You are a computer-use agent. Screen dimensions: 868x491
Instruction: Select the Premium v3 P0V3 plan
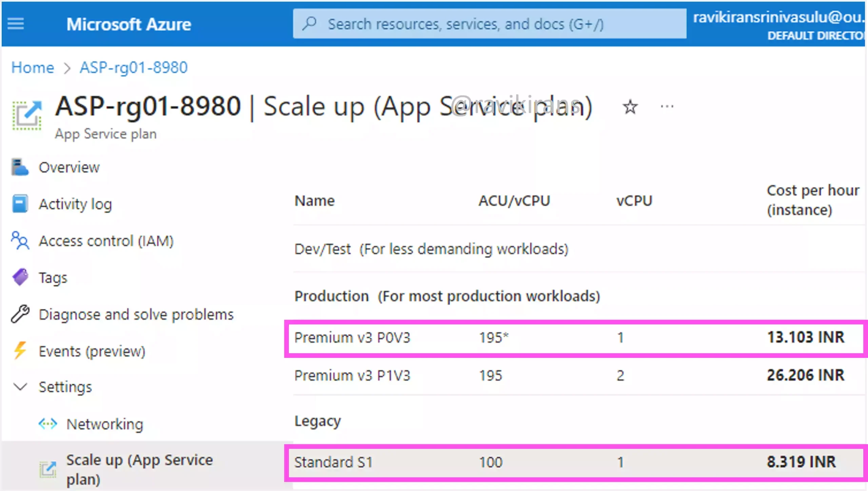coord(575,339)
